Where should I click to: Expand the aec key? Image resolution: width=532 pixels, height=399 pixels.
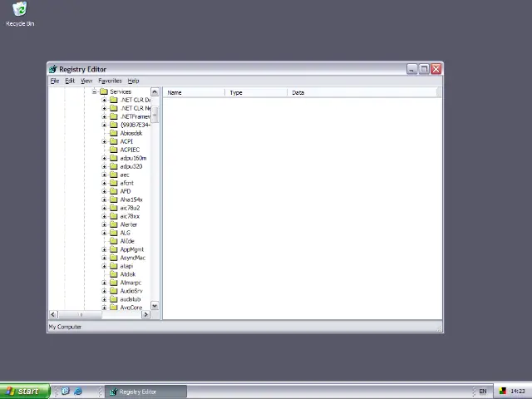pyautogui.click(x=104, y=175)
